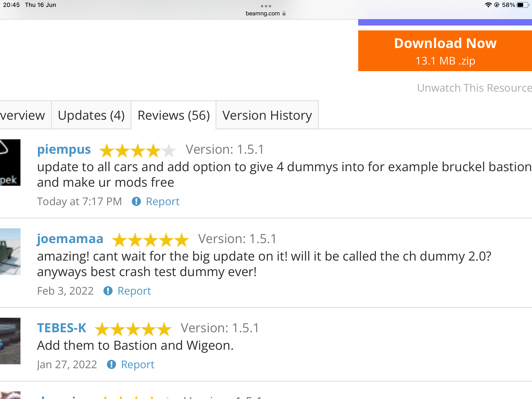Tap the battery indicator icon
The image size is (532, 399).
pyautogui.click(x=523, y=5)
